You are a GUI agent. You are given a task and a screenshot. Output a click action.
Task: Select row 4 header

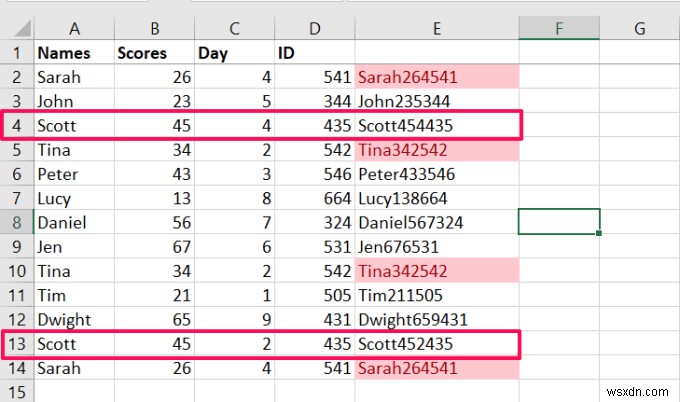[16, 126]
